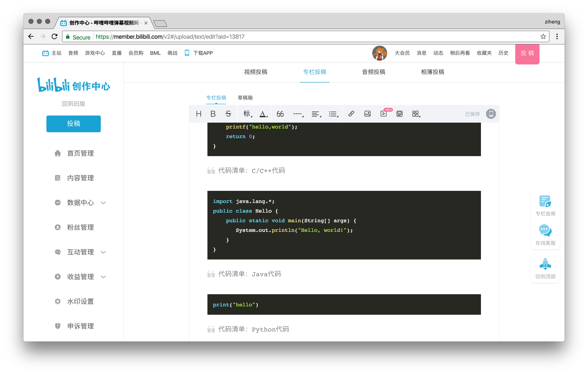This screenshot has width=588, height=375.
Task: Open the divider style dropdown
Action: tap(298, 114)
